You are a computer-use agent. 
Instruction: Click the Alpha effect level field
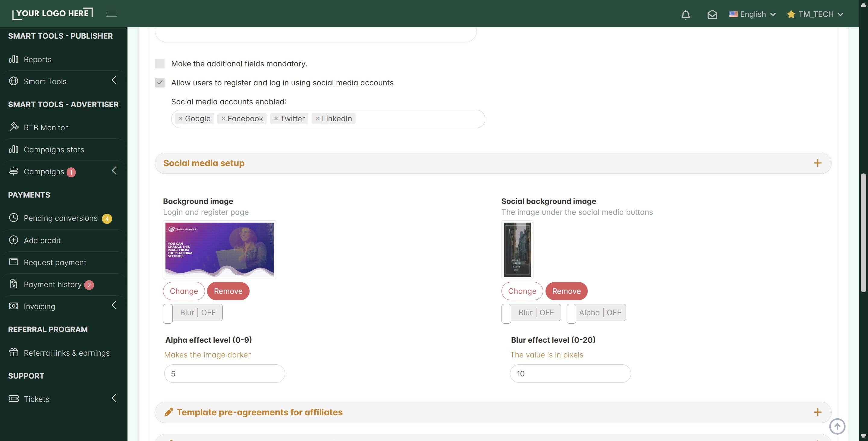[225, 373]
